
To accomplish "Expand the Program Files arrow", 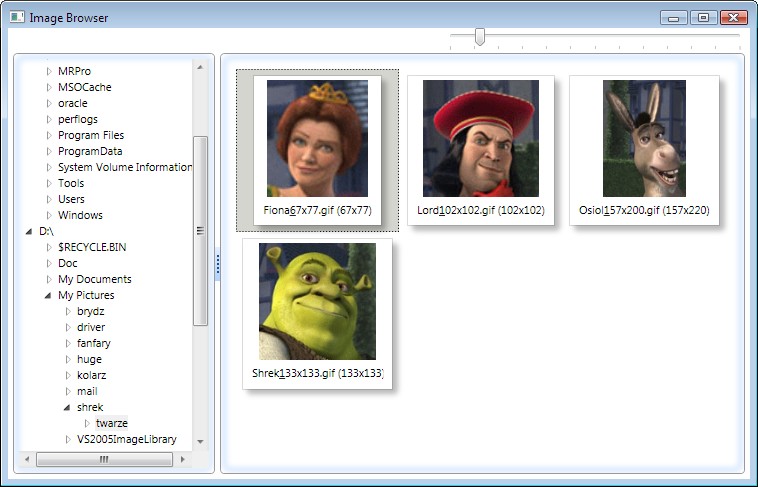I will coord(49,135).
